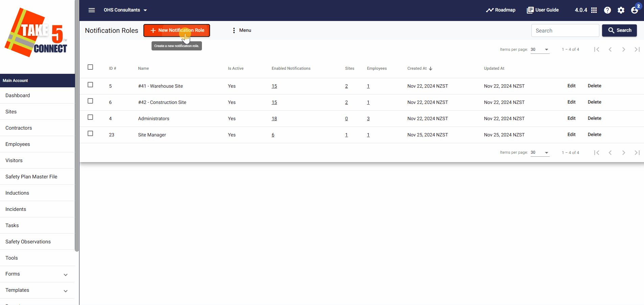The width and height of the screenshot is (644, 305).
Task: Sort by the Name column header
Action: 143,68
